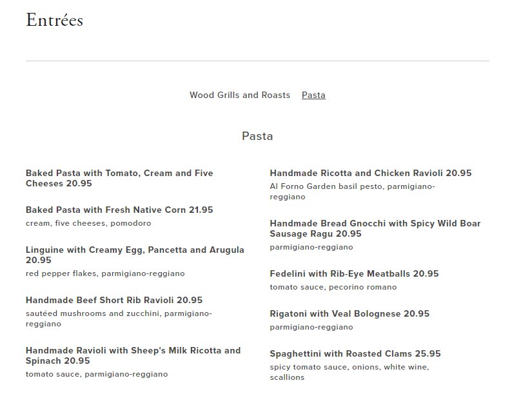Click the tomato sauce, pecorino romano description
Viewport: 532px width, 416px height.
tap(333, 287)
